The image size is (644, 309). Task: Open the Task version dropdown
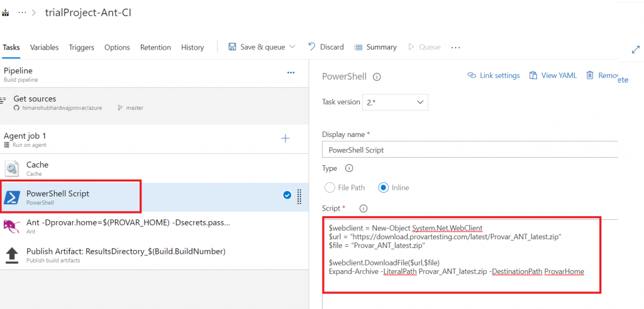396,102
